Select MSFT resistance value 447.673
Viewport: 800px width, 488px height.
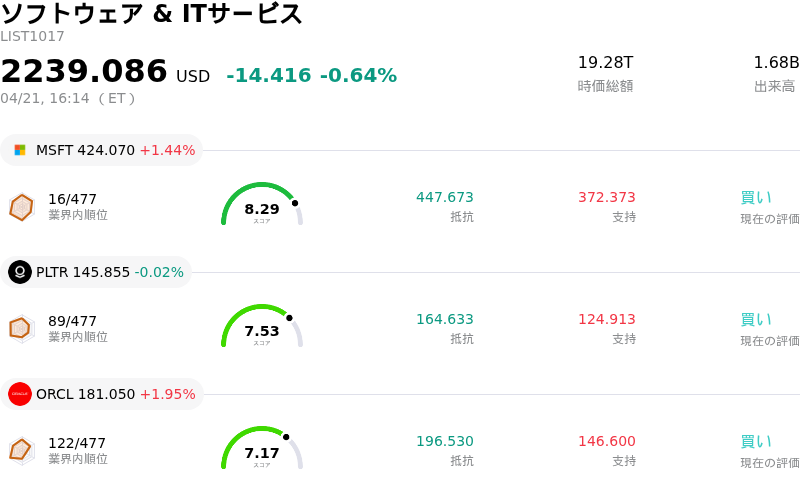click(x=444, y=197)
